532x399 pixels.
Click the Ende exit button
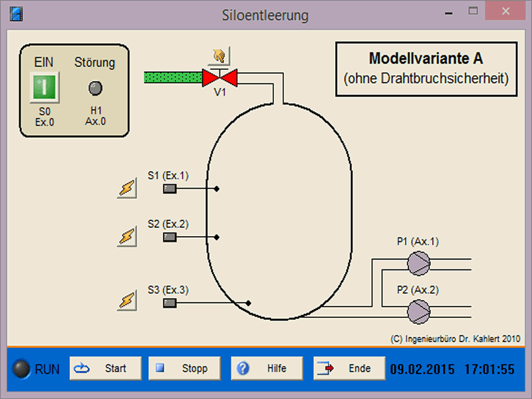pyautogui.click(x=349, y=368)
